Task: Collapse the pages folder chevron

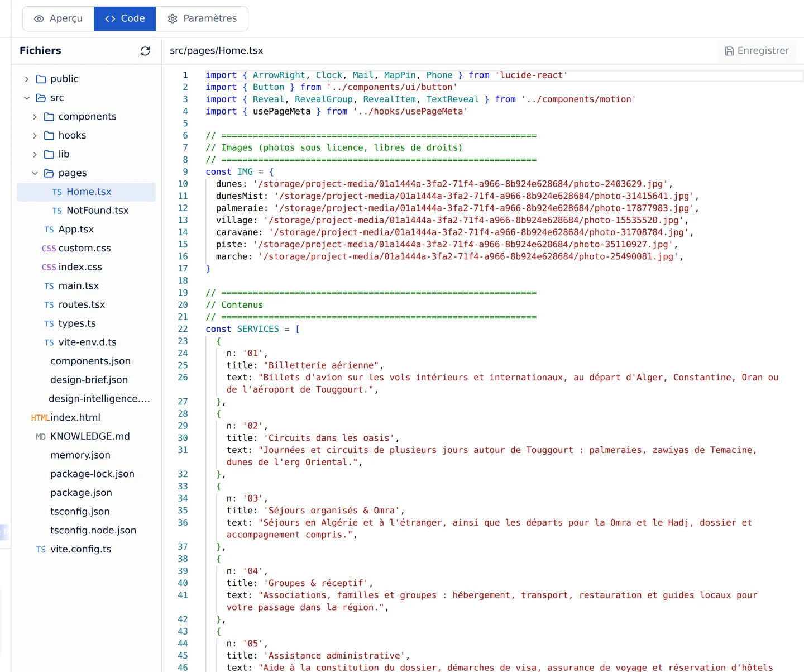Action: click(35, 173)
